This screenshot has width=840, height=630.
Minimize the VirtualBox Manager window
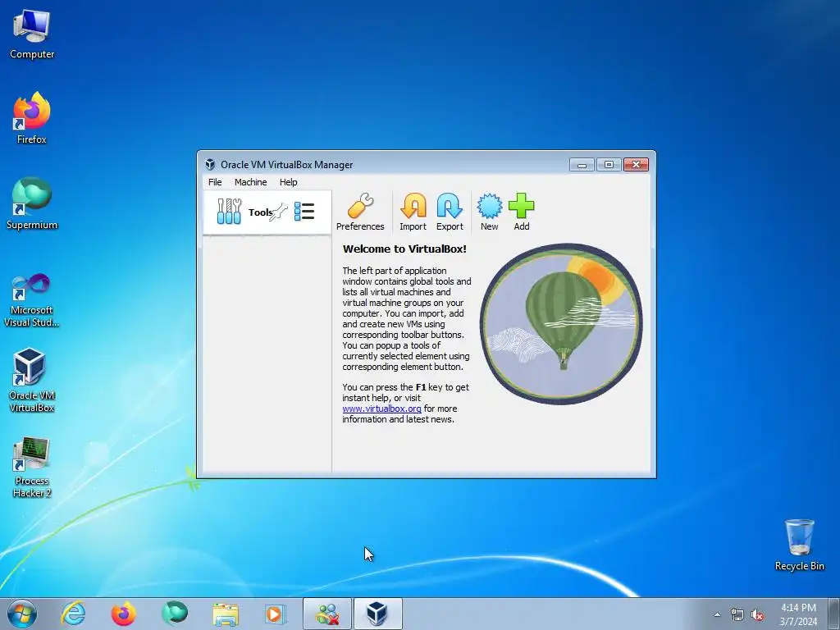(582, 164)
